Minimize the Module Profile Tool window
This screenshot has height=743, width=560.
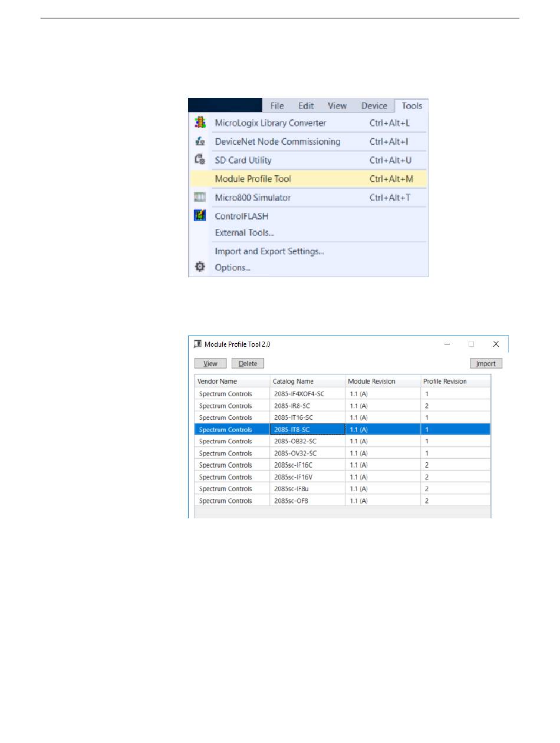pyautogui.click(x=447, y=344)
